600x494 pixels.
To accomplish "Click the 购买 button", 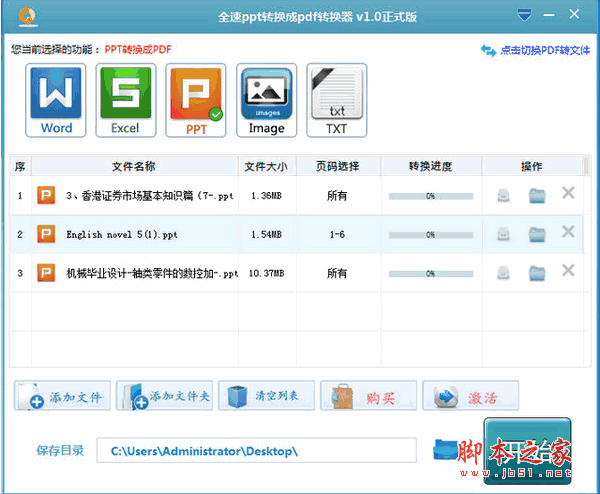I will tap(368, 396).
